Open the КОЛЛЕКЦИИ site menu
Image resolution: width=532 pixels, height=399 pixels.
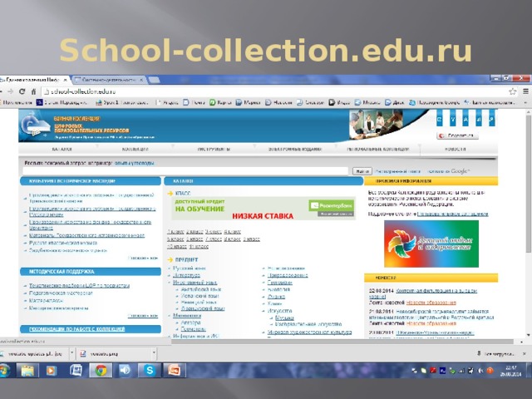point(135,149)
